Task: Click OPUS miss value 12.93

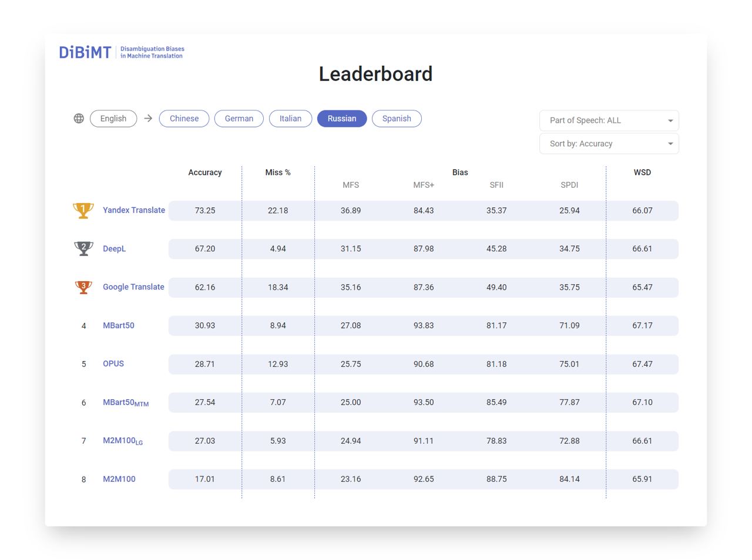Action: click(x=278, y=365)
